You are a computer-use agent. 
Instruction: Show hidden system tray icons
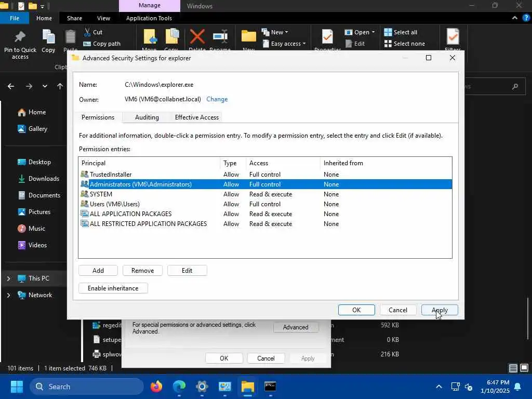click(438, 387)
